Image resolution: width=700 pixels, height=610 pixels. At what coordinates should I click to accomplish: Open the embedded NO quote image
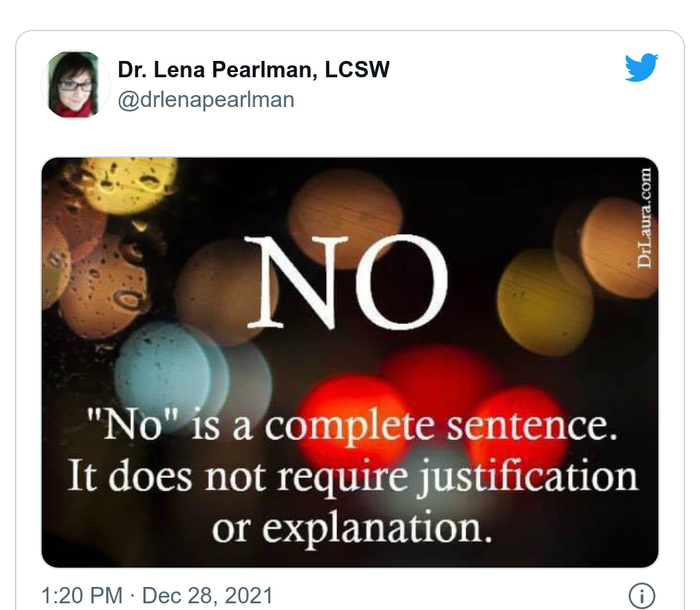350,363
